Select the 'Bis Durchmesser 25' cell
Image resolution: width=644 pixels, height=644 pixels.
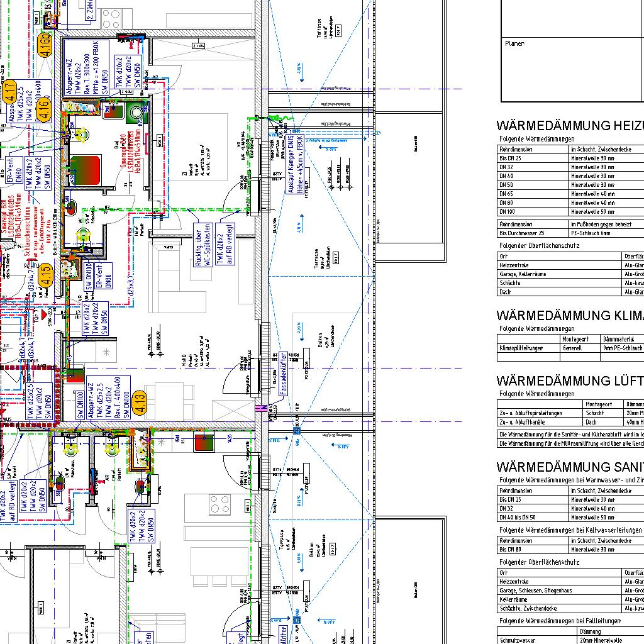533,233
